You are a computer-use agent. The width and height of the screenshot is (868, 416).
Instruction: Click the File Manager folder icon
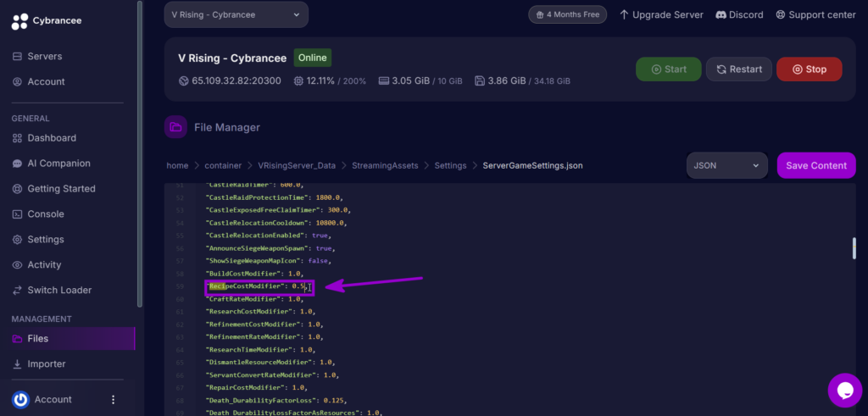(x=175, y=127)
